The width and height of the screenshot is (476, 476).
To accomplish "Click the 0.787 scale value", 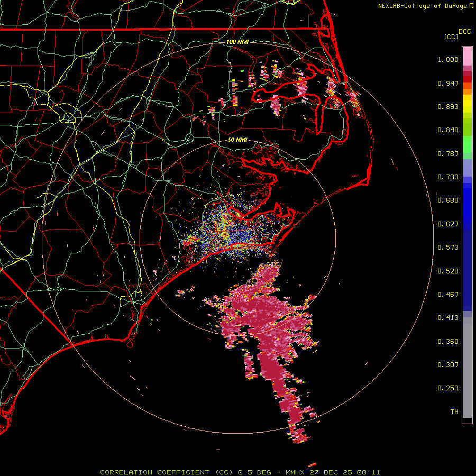I will [x=448, y=153].
